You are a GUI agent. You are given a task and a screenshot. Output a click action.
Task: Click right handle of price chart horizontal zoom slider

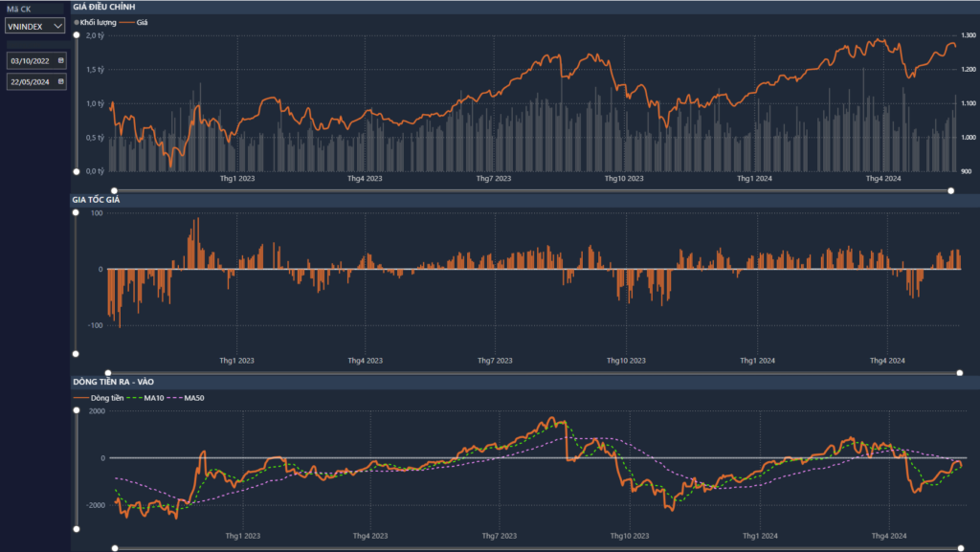[x=950, y=190]
